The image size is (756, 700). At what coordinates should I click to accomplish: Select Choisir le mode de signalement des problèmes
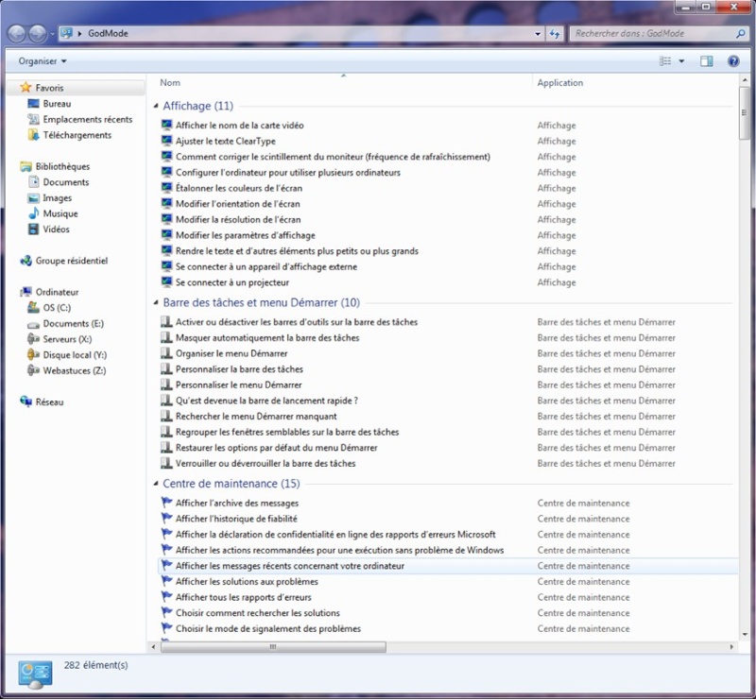click(x=268, y=628)
